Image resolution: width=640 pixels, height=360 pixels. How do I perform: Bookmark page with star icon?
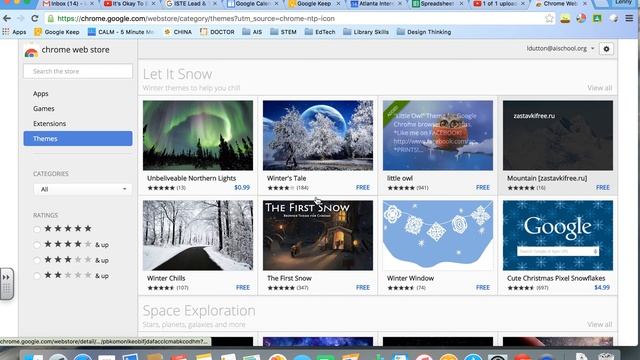(x=549, y=18)
